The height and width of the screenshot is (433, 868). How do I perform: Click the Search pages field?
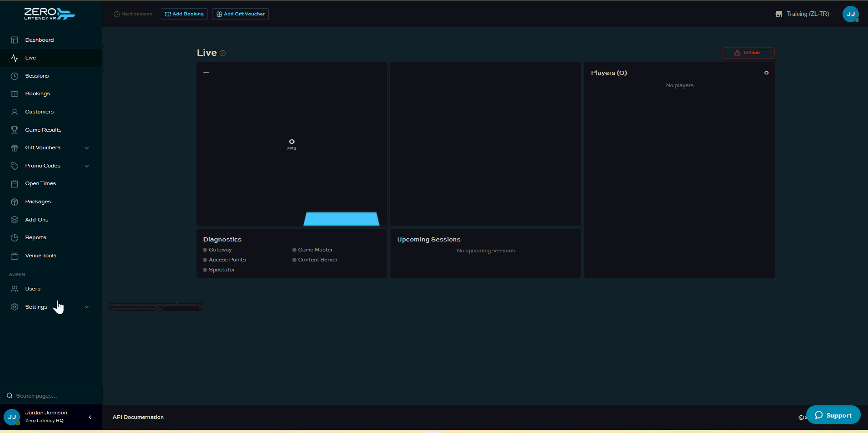(50, 396)
